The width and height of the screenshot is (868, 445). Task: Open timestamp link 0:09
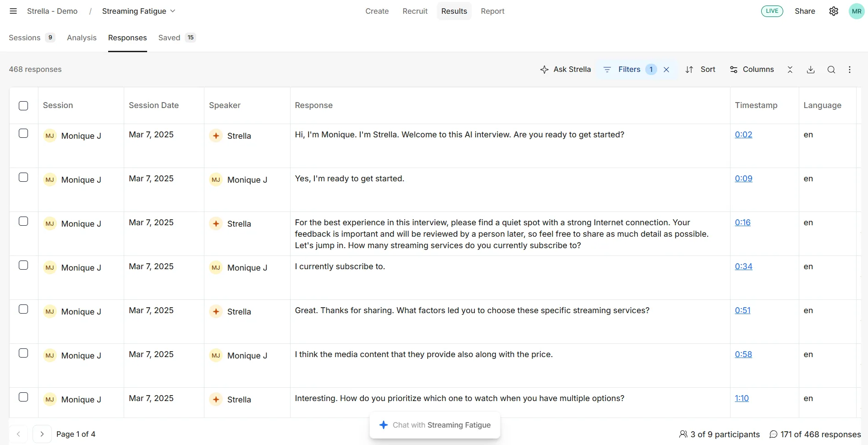[743, 179]
